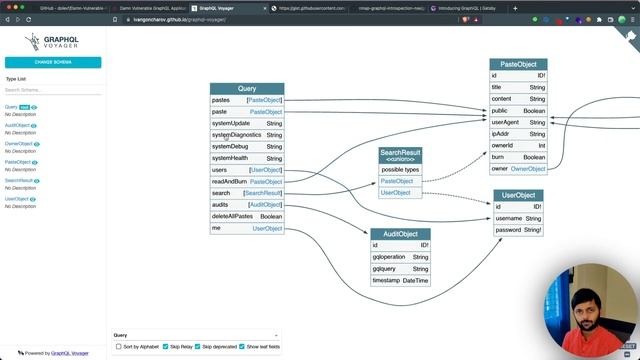Click the pastes field in Query node
640x360 pixels.
pyautogui.click(x=247, y=100)
